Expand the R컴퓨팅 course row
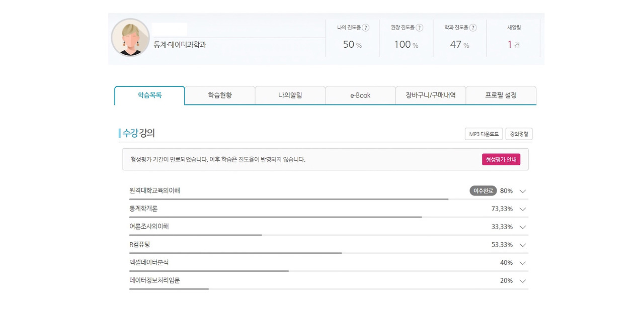 pyautogui.click(x=522, y=245)
